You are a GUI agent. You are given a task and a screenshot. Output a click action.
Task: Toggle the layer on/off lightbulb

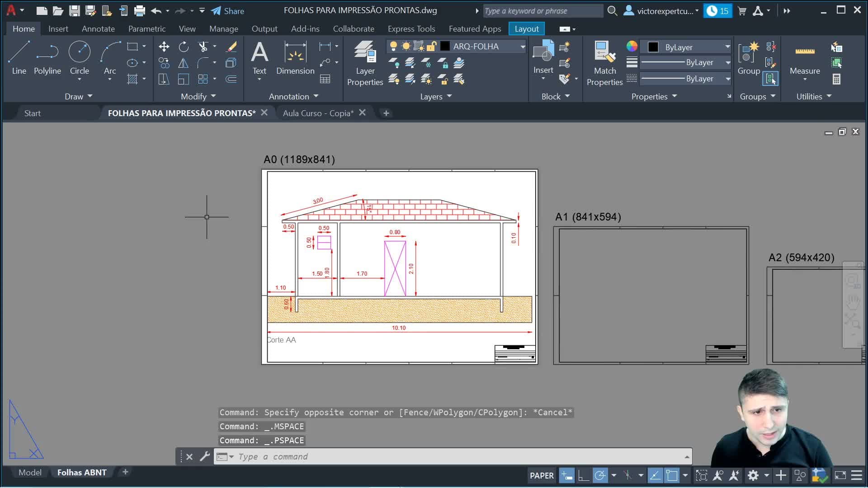[393, 46]
